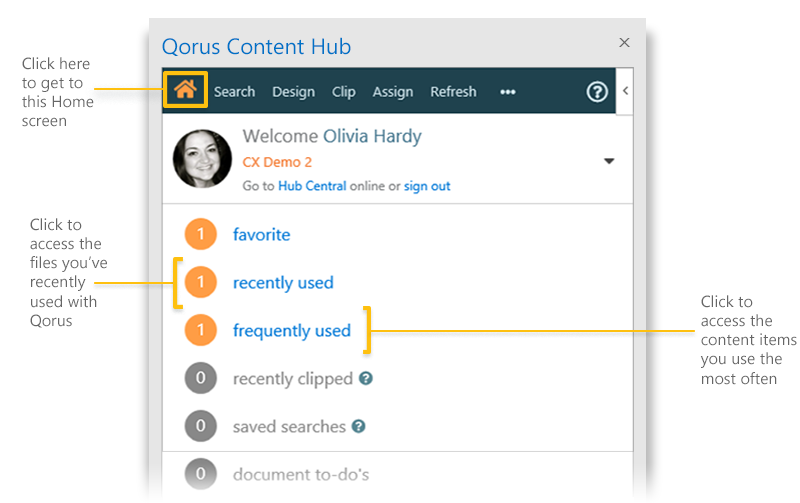This screenshot has height=503, width=800.
Task: Go to the Assign tab
Action: (392, 92)
